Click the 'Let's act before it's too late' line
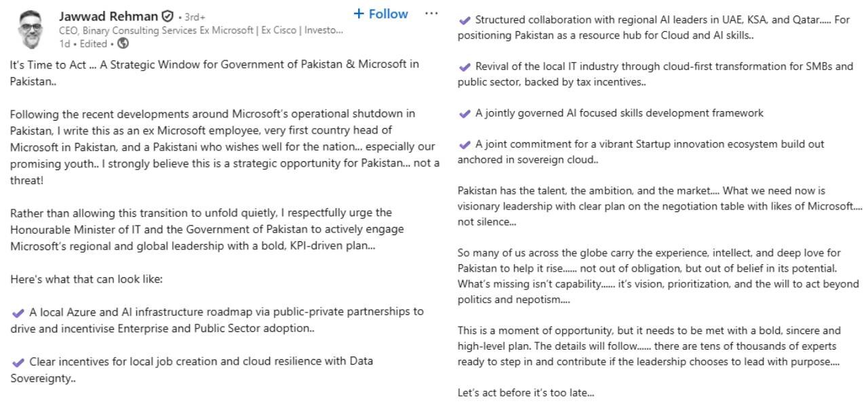 526,392
